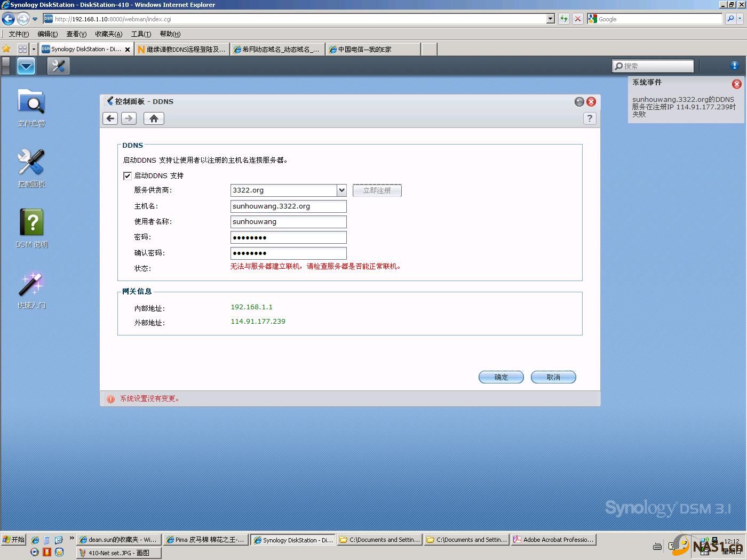Open the 工具(T) menu
Image resolution: width=747 pixels, height=560 pixels.
point(141,34)
